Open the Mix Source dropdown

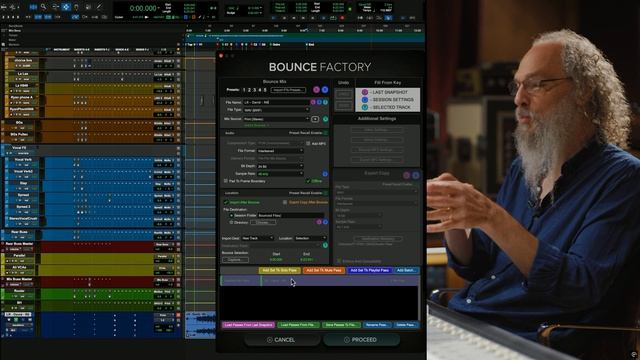point(276,119)
